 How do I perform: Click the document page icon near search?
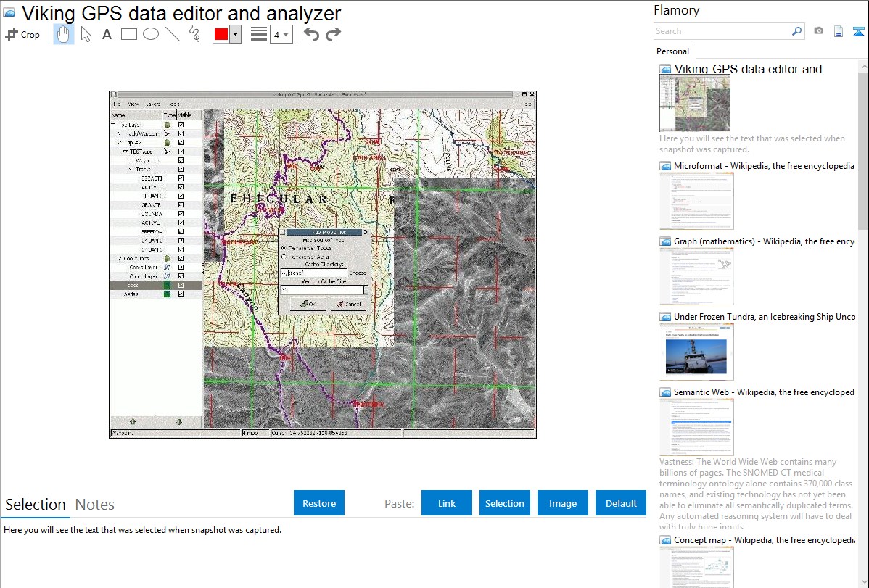[839, 31]
